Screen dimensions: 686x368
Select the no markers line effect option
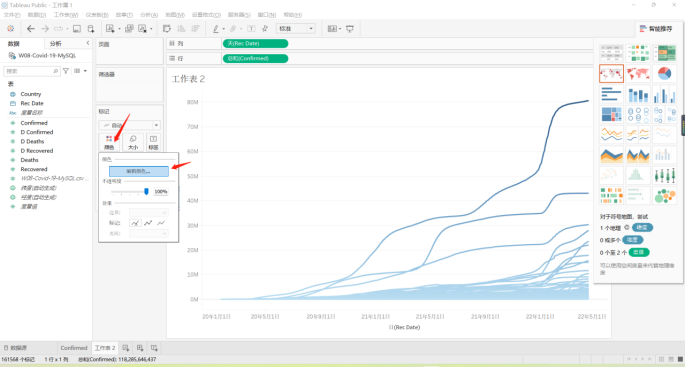coord(161,223)
